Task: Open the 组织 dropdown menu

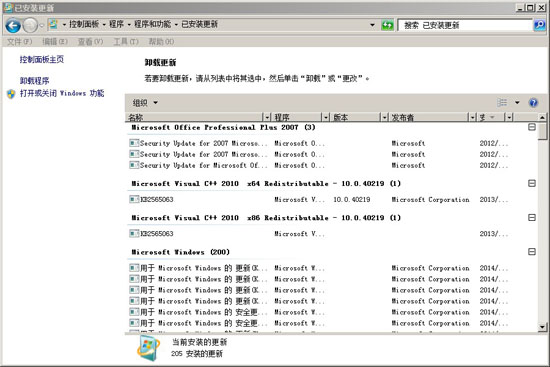Action: [x=145, y=103]
